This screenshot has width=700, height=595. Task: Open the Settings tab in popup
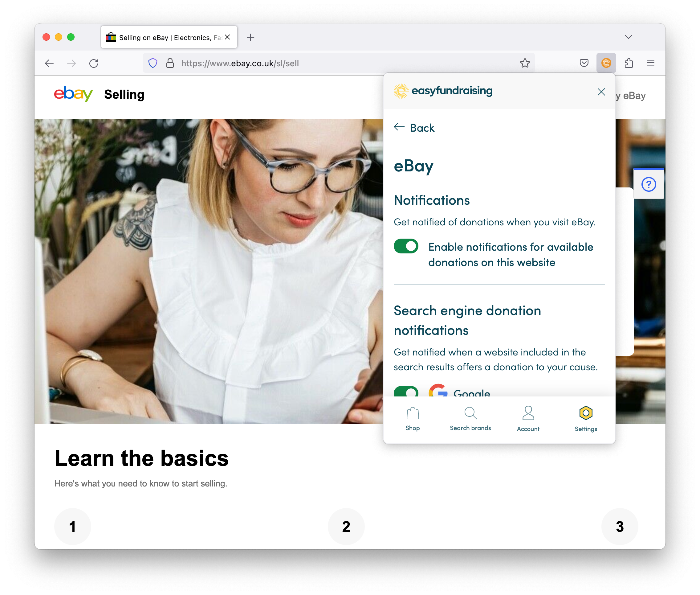(x=586, y=419)
